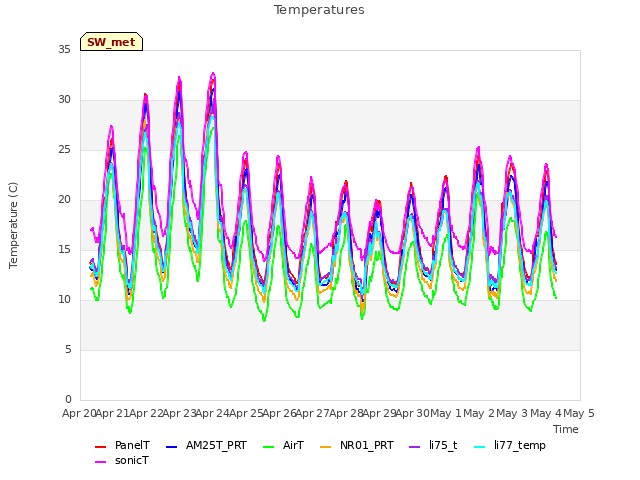Click the 35 y-axis tick label

[x=64, y=49]
